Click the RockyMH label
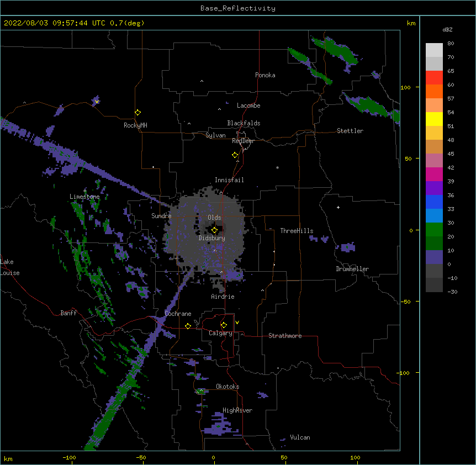 (135, 125)
